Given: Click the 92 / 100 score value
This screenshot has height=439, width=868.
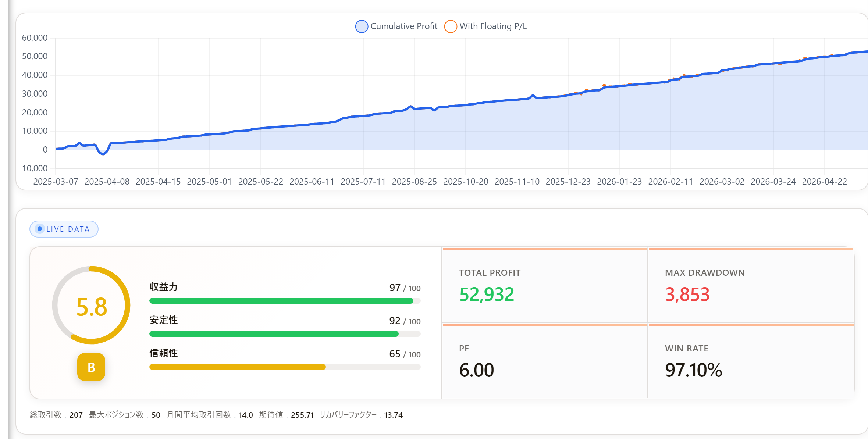Looking at the screenshot, I should point(405,321).
